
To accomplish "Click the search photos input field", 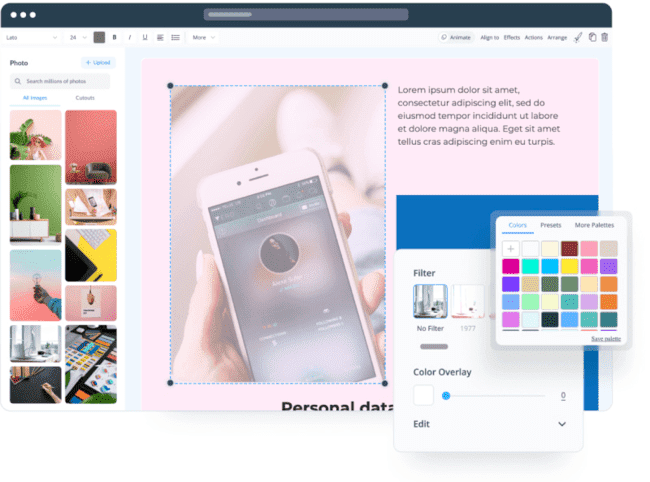I will 62,81.
